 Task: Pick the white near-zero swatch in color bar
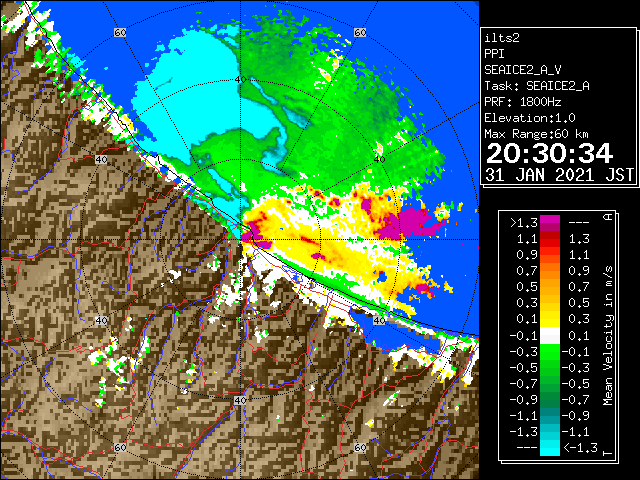click(550, 336)
